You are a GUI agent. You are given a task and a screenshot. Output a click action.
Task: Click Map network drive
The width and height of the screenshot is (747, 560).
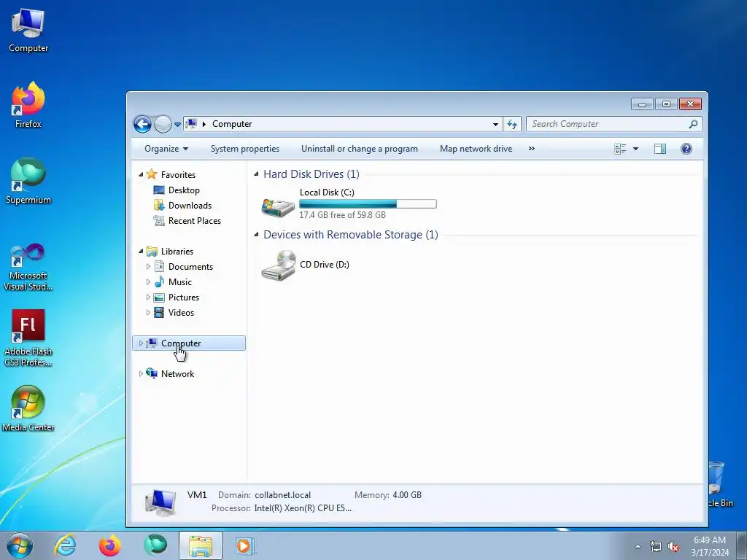pos(476,149)
